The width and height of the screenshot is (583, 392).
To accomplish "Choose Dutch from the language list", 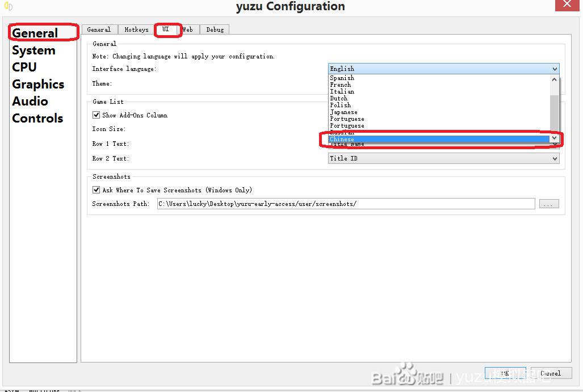I will [439, 98].
